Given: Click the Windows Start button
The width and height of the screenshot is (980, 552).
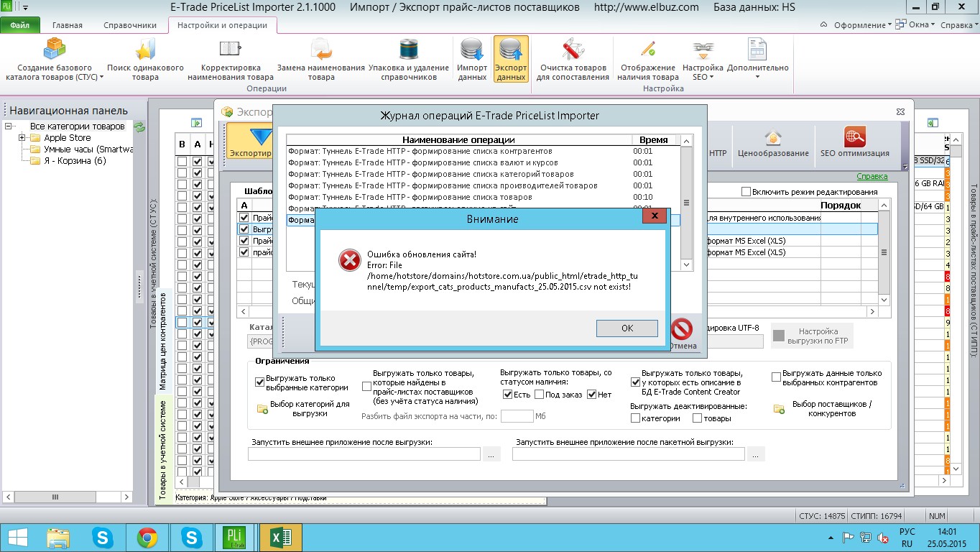Looking at the screenshot, I should pyautogui.click(x=17, y=537).
